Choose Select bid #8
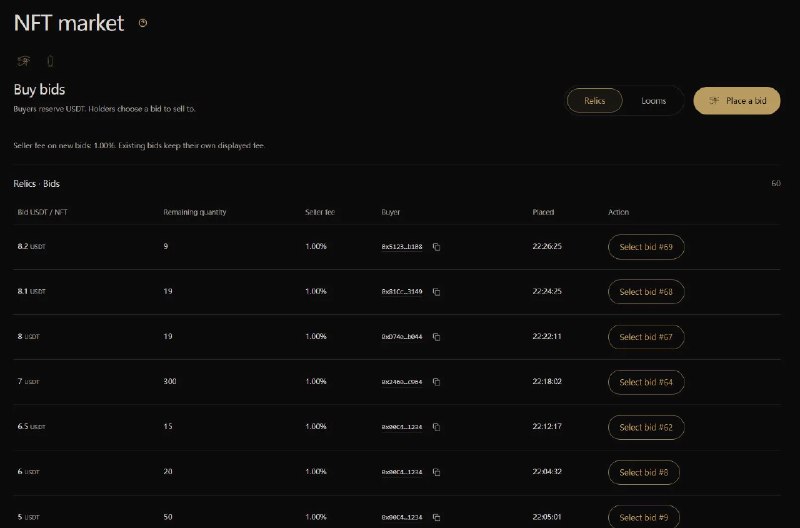The width and height of the screenshot is (800, 528). pyautogui.click(x=643, y=472)
